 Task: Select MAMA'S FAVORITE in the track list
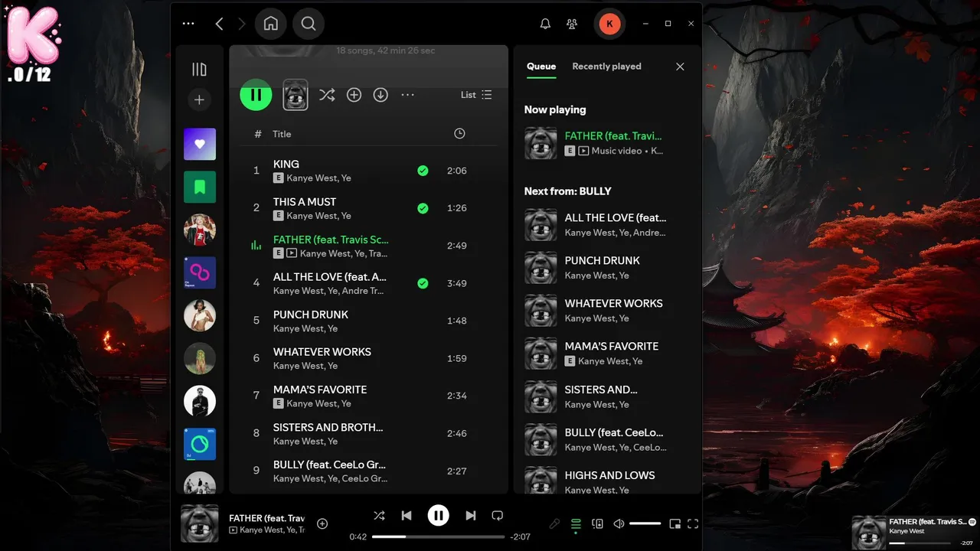[x=368, y=396]
